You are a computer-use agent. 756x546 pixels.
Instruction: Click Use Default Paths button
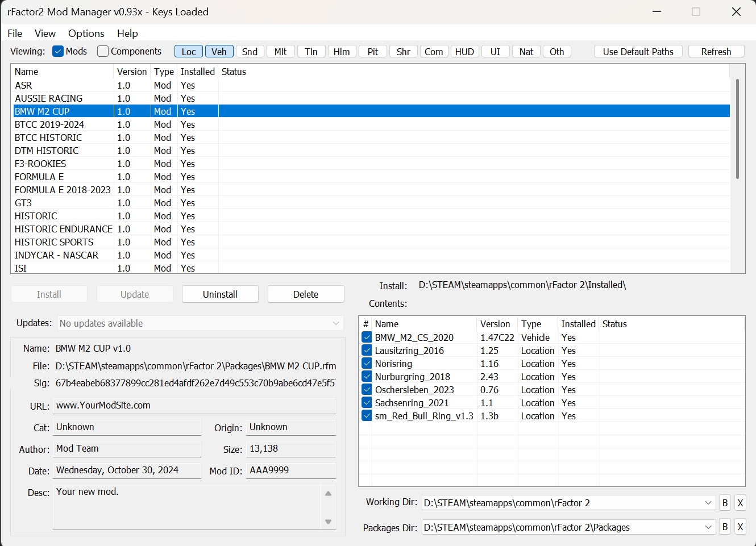pos(638,52)
